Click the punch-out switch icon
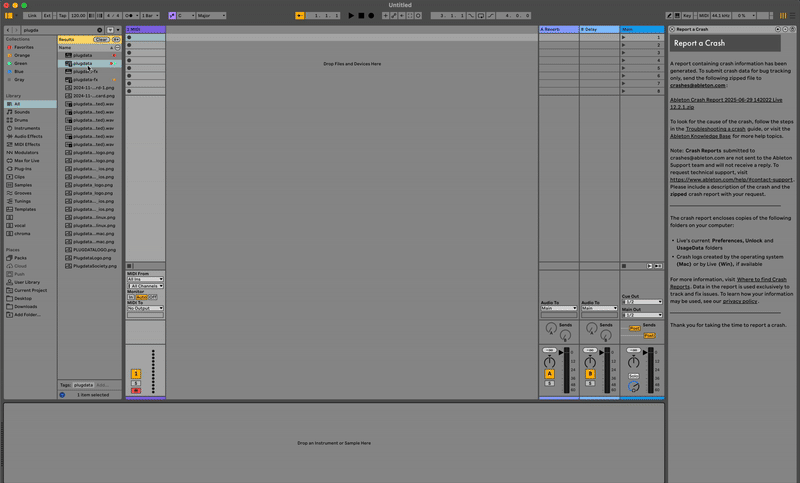The height and width of the screenshot is (483, 800). coord(490,16)
